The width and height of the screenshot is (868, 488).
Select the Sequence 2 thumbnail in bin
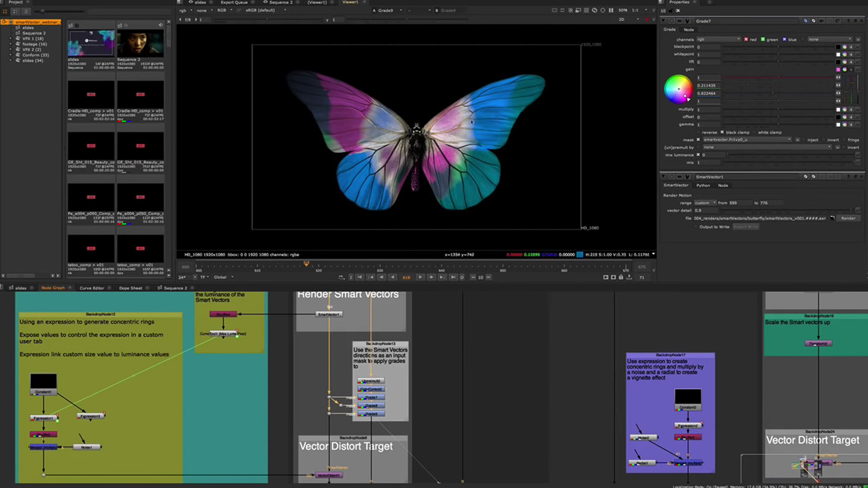click(140, 43)
